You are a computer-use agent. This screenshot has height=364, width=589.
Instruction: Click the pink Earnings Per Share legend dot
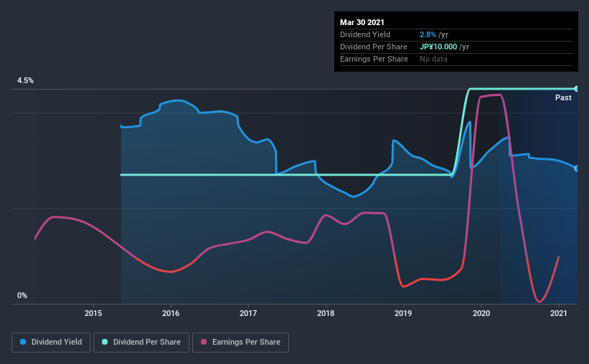tap(204, 342)
